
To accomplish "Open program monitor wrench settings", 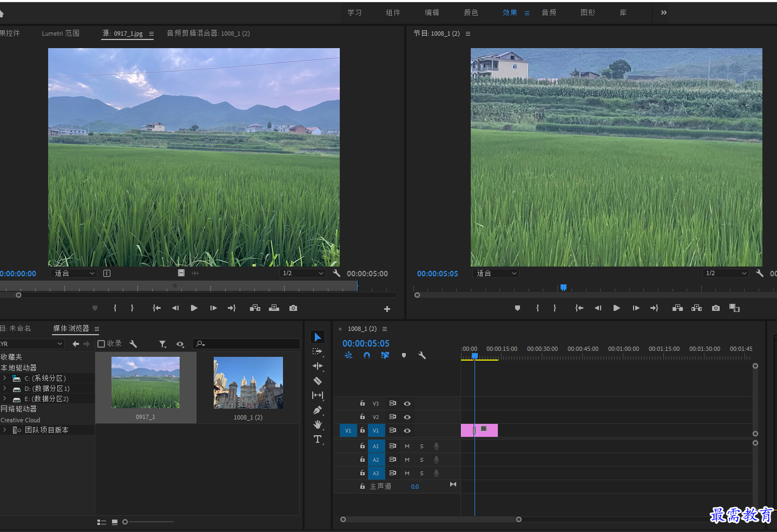I will pyautogui.click(x=760, y=274).
